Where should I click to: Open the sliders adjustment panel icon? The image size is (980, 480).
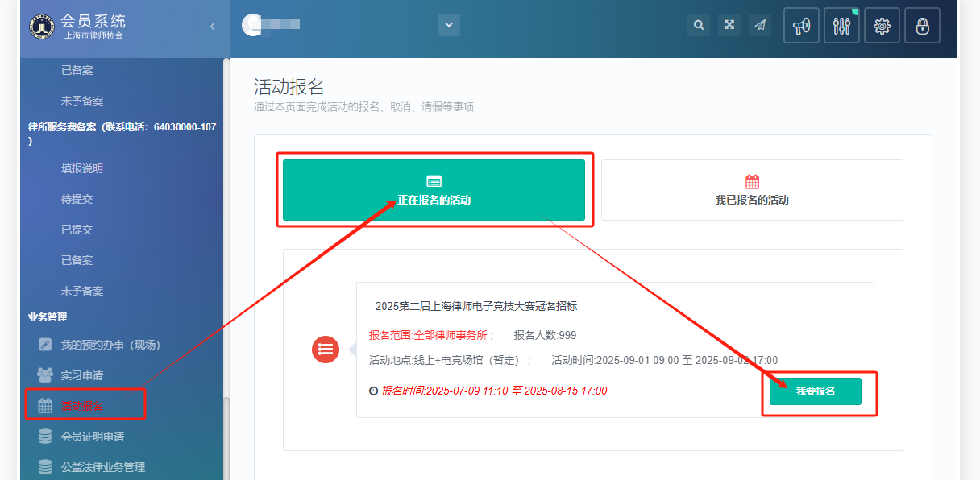click(841, 26)
